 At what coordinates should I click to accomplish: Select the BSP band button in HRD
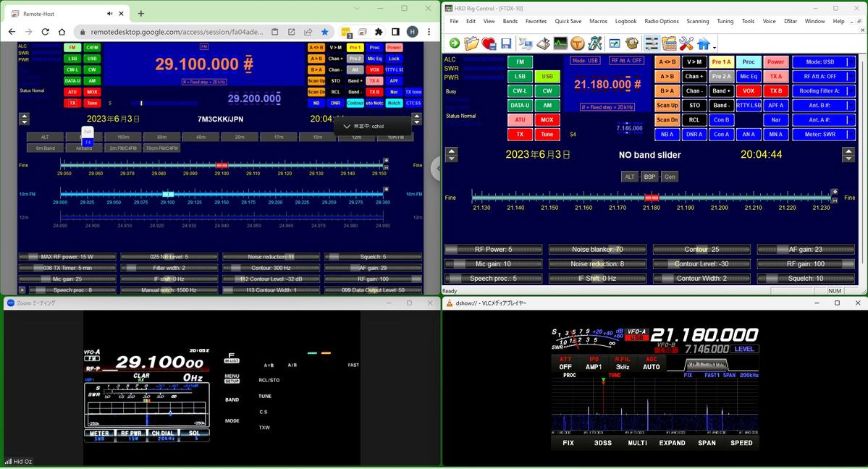(x=649, y=177)
